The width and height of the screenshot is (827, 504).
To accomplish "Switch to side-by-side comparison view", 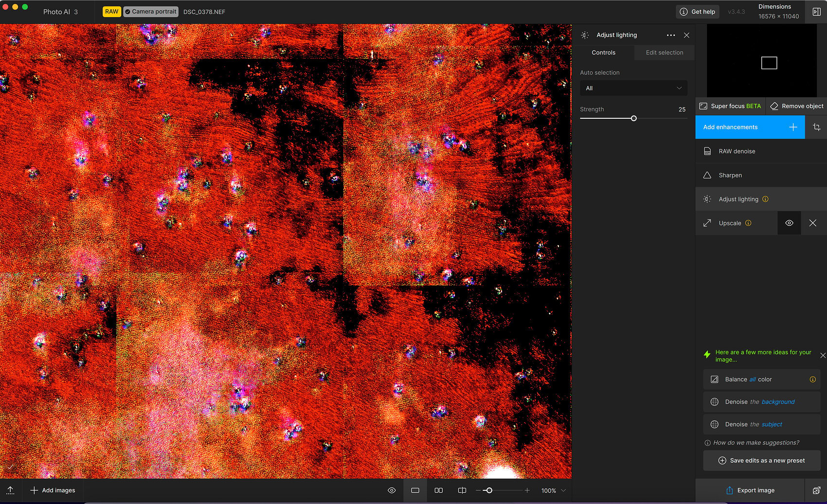I will 438,490.
